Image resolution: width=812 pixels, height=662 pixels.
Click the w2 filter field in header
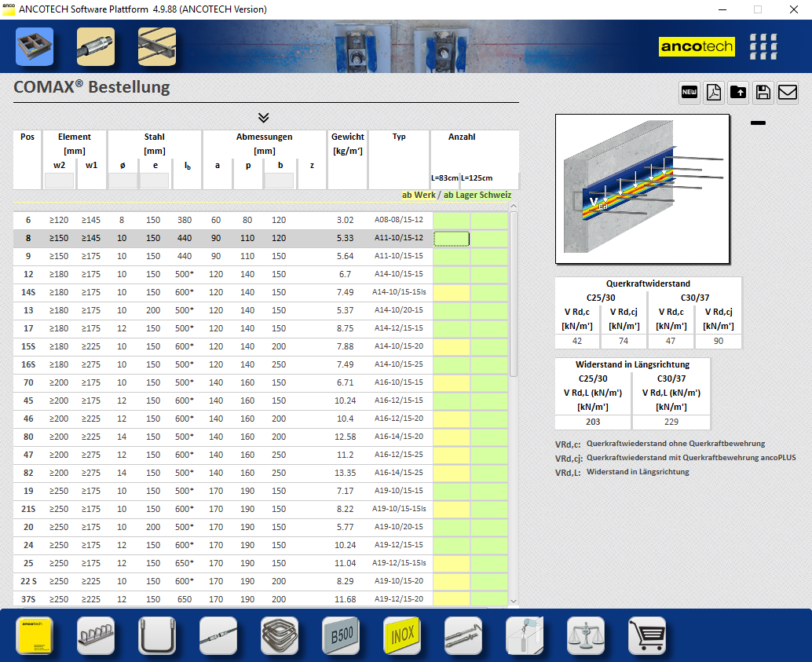tap(60, 181)
